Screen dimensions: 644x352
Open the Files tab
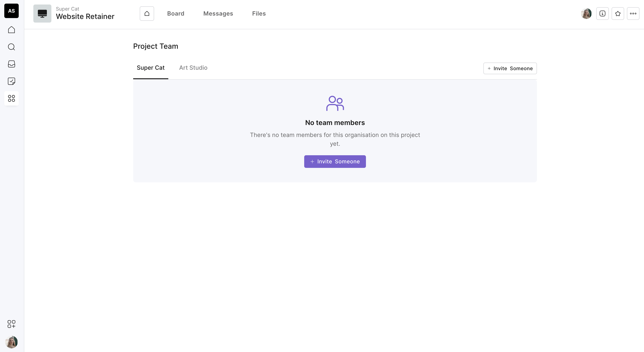[259, 14]
